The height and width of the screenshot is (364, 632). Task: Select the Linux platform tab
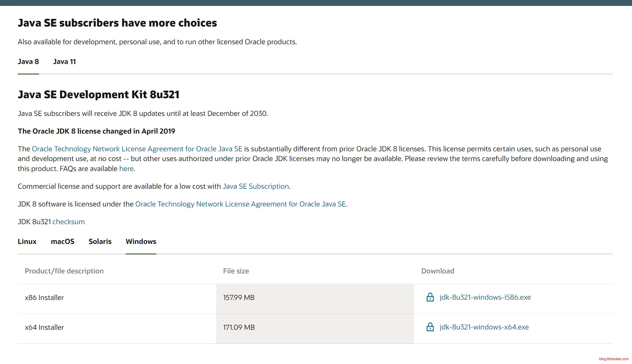click(x=27, y=242)
